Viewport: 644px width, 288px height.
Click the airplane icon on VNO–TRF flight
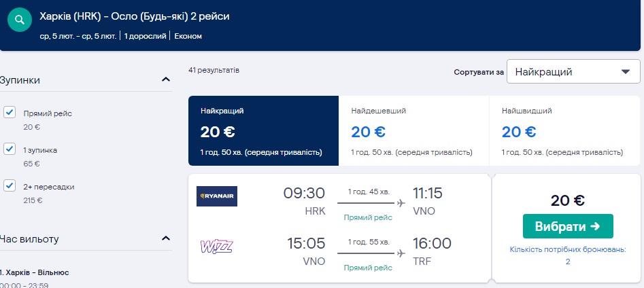pos(401,253)
